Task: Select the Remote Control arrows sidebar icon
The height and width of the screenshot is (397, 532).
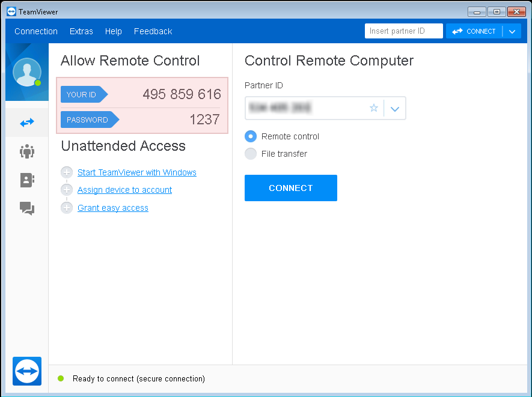Action: [27, 123]
